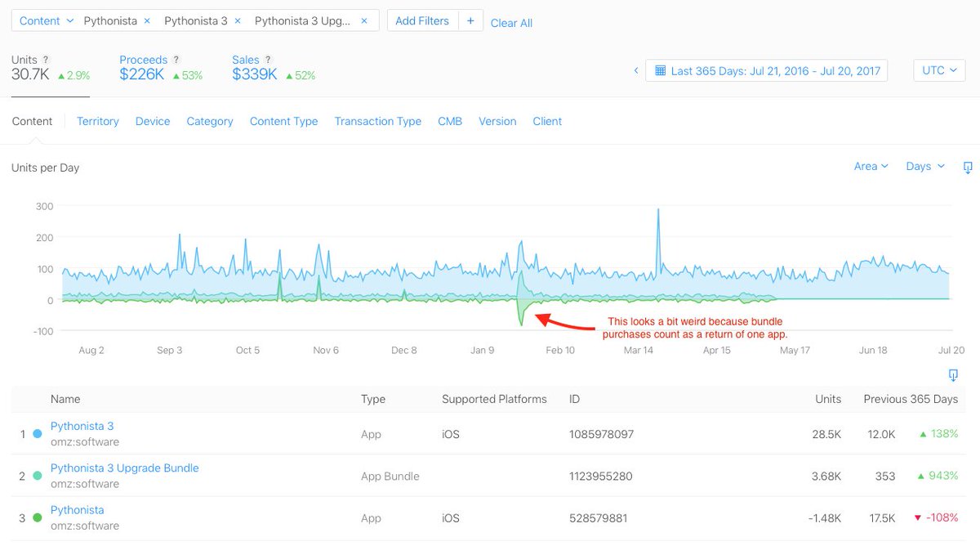
Task: Sort table by Type column header
Action: (x=373, y=399)
